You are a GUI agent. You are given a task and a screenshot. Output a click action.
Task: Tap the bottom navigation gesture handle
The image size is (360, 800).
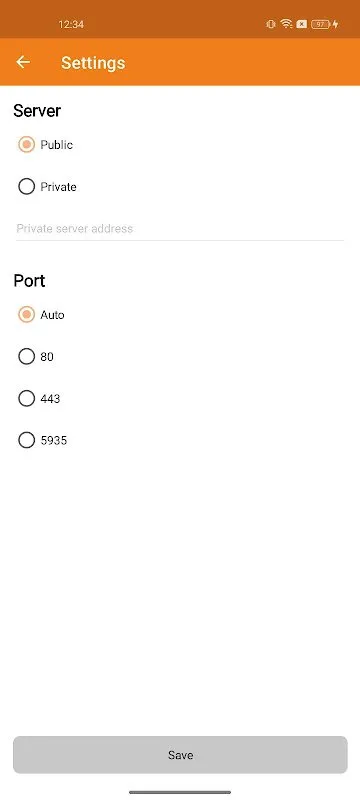tap(180, 792)
